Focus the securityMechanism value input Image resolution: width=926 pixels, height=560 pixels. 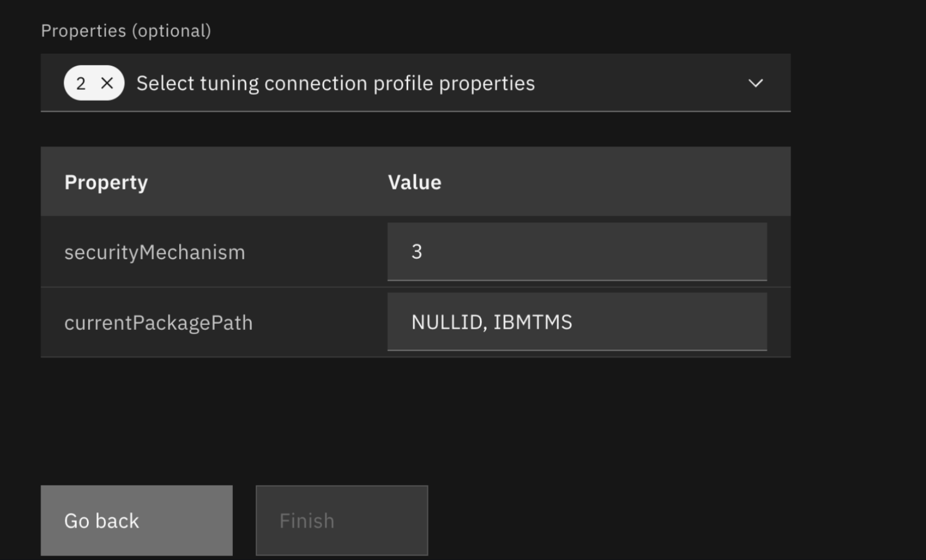coord(576,252)
